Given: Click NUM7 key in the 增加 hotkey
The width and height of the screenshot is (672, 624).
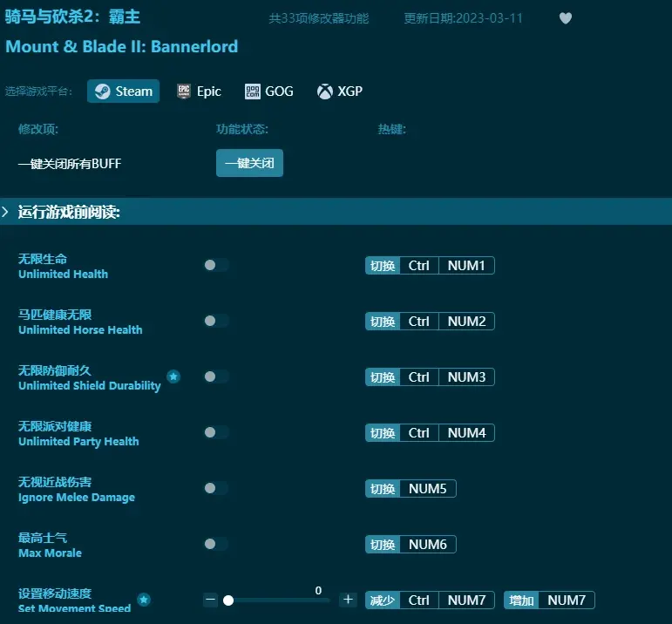Looking at the screenshot, I should pos(567,600).
